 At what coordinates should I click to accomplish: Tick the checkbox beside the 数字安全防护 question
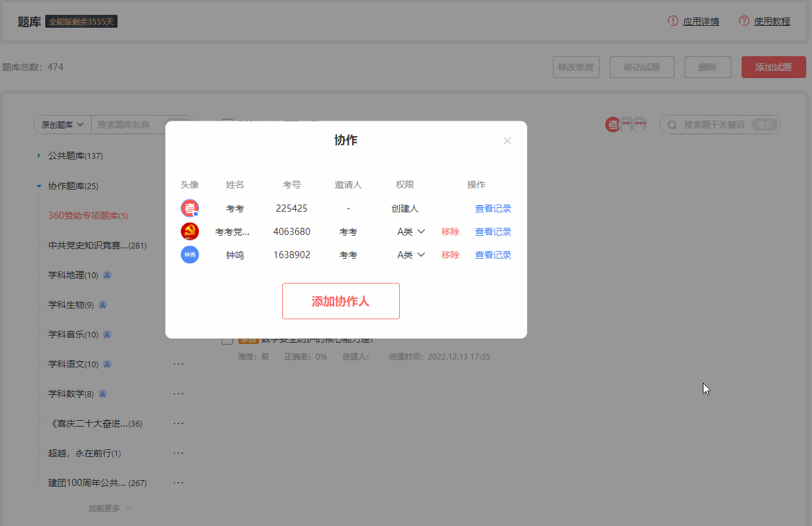point(227,339)
